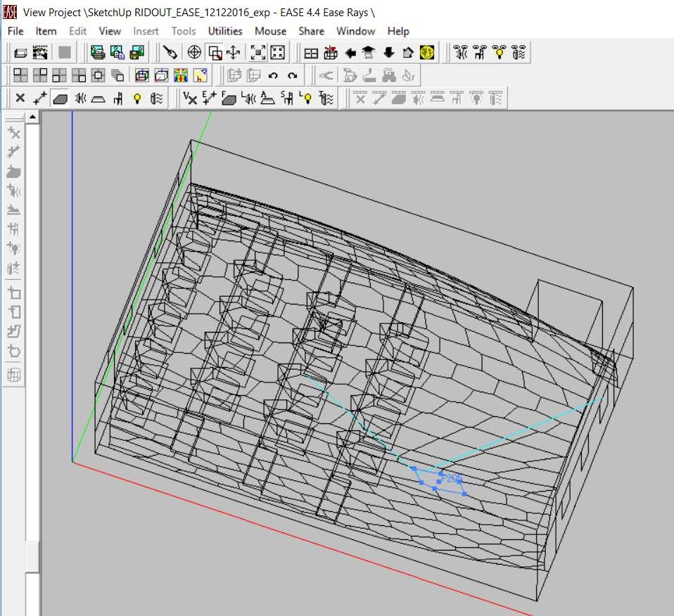Select the crosshair center-view tool

pyautogui.click(x=194, y=53)
